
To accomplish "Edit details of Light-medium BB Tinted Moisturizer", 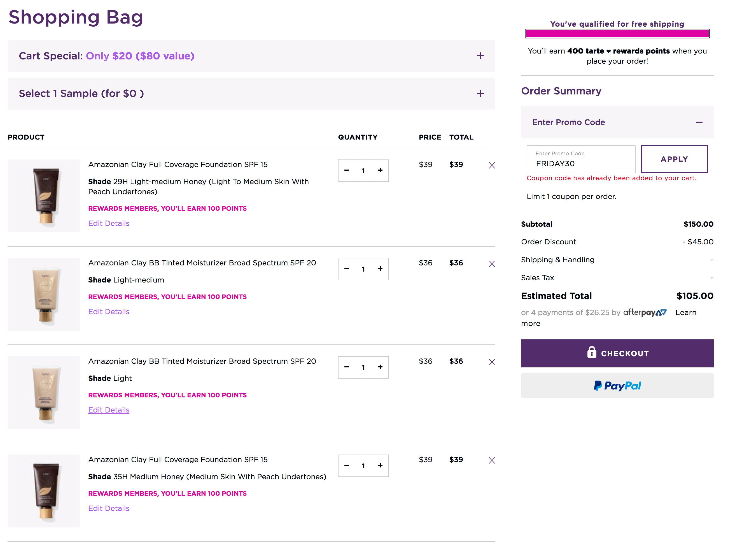I will pyautogui.click(x=109, y=312).
